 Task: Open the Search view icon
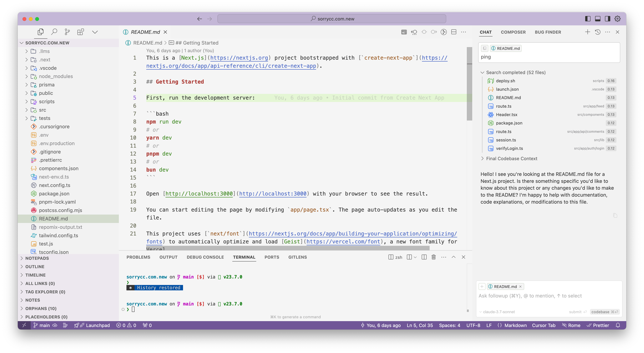click(54, 32)
